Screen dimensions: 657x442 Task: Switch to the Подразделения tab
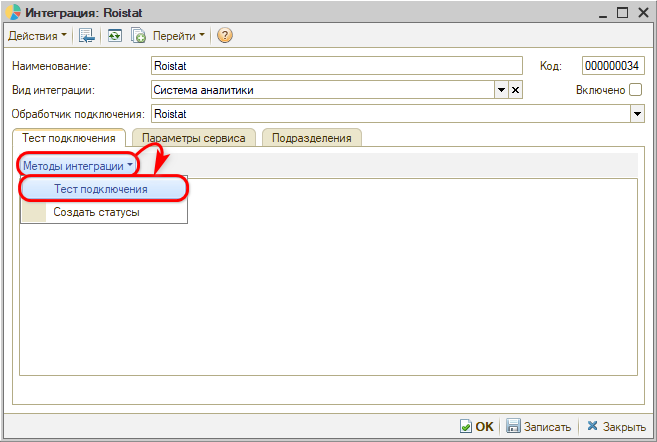click(x=311, y=138)
